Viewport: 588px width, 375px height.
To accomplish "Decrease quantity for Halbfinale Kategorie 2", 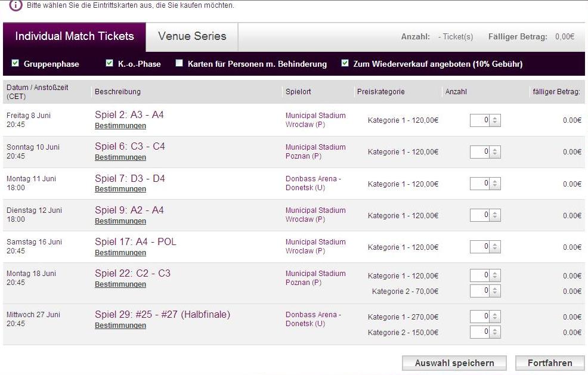I will tap(496, 335).
